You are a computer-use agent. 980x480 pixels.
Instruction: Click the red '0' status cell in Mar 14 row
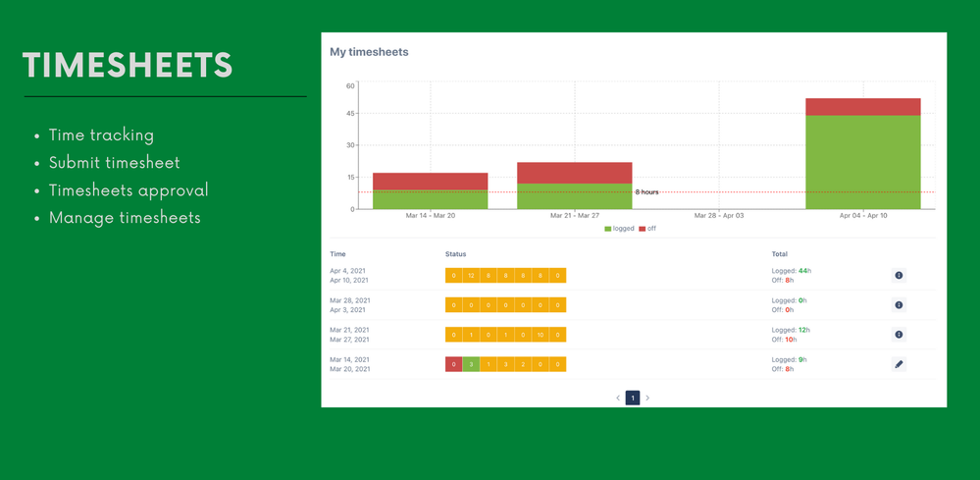pos(454,364)
